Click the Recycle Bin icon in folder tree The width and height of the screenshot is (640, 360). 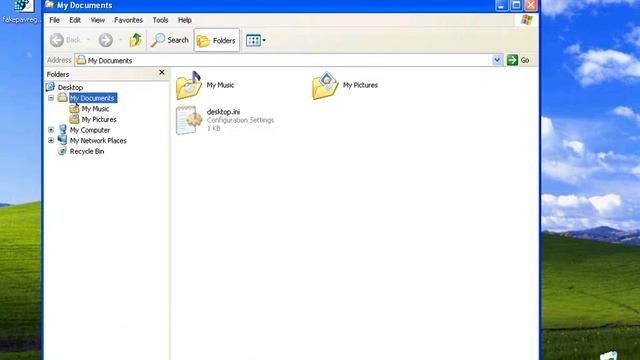click(x=62, y=151)
